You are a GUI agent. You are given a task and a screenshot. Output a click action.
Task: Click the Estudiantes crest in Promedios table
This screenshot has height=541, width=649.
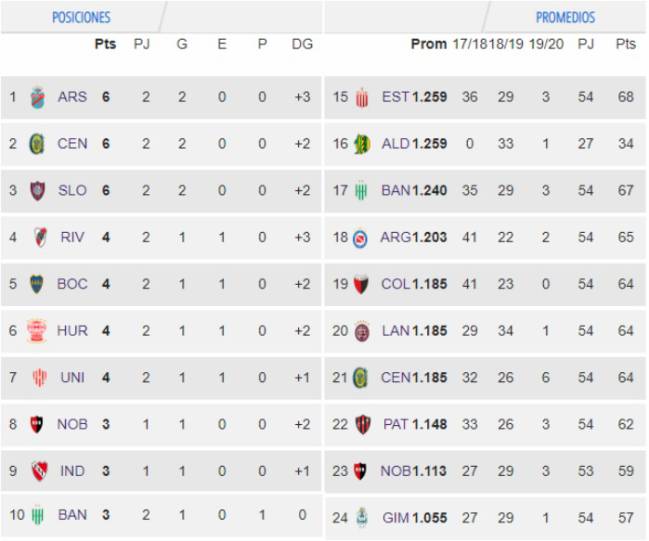click(x=362, y=98)
